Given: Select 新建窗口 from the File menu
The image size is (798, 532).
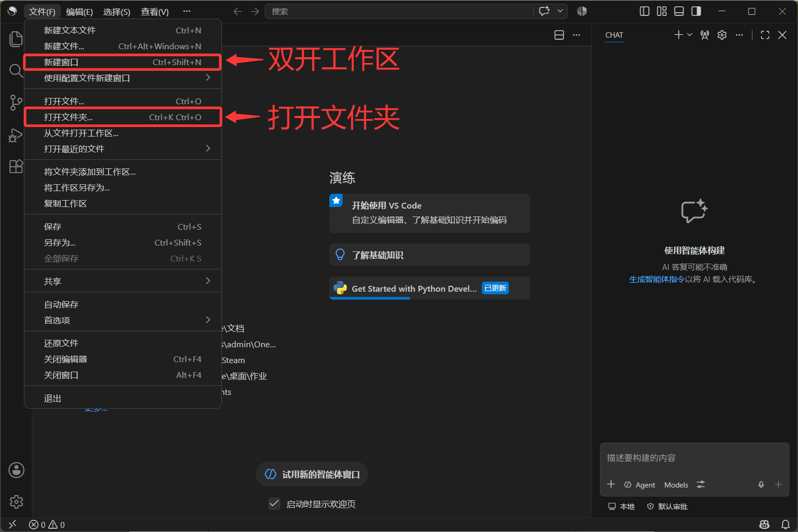Looking at the screenshot, I should coord(123,62).
